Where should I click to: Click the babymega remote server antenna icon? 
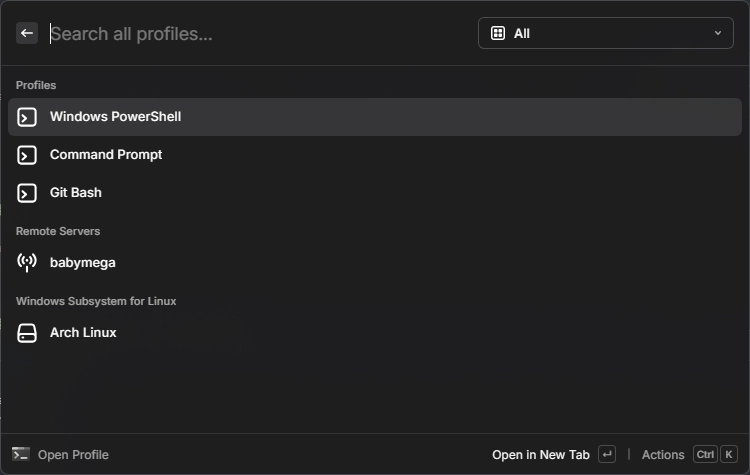(27, 263)
